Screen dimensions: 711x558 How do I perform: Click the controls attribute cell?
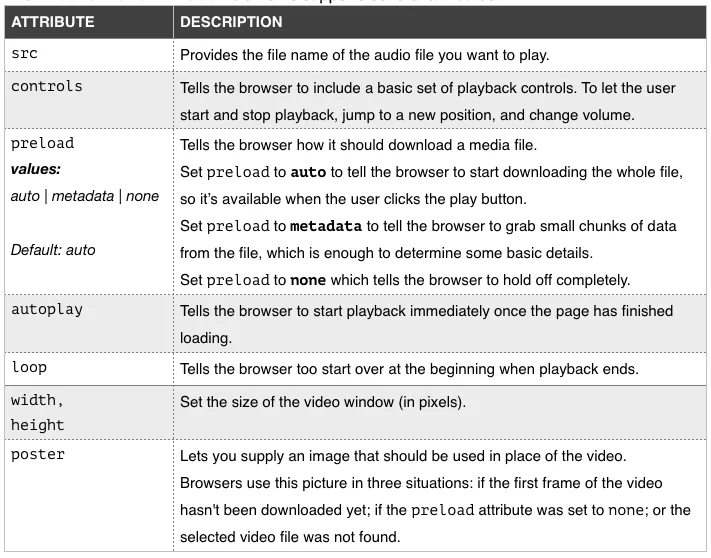(x=47, y=87)
